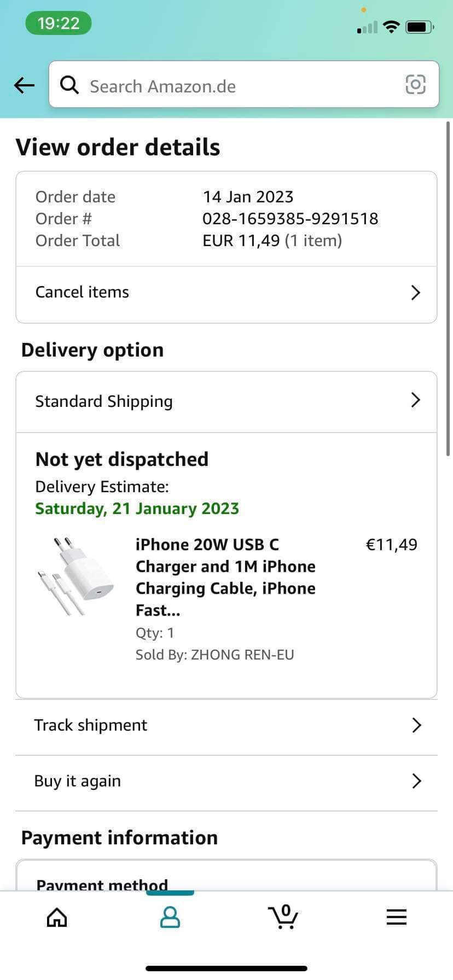
Task: Focus the Search Amazon.de field
Action: [235, 86]
